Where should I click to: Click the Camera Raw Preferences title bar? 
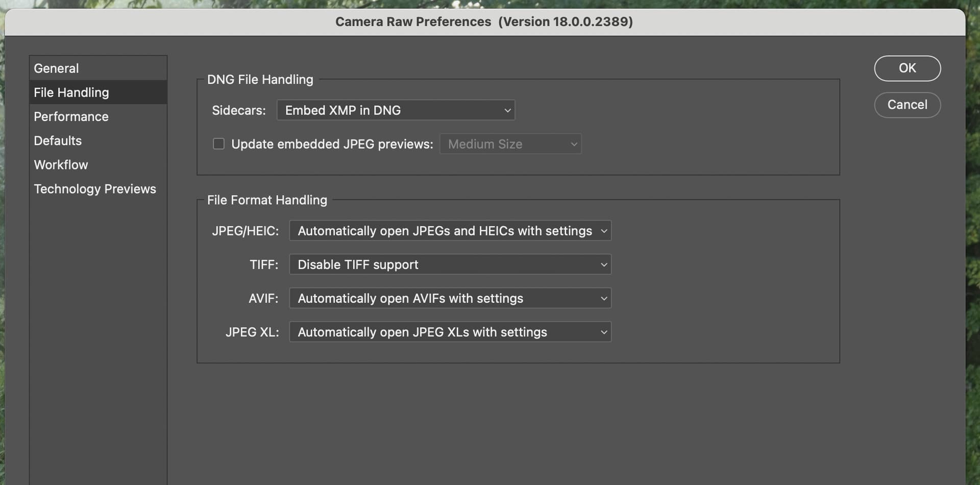click(x=484, y=22)
